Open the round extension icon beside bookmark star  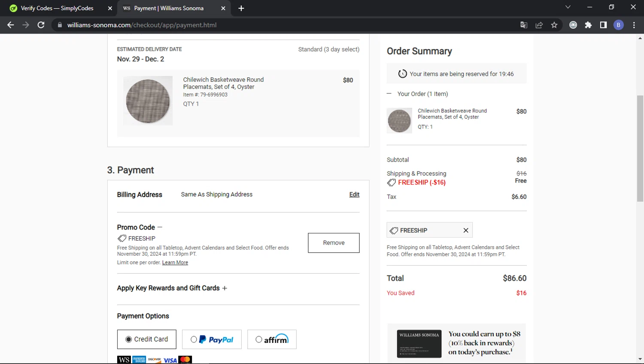573,25
